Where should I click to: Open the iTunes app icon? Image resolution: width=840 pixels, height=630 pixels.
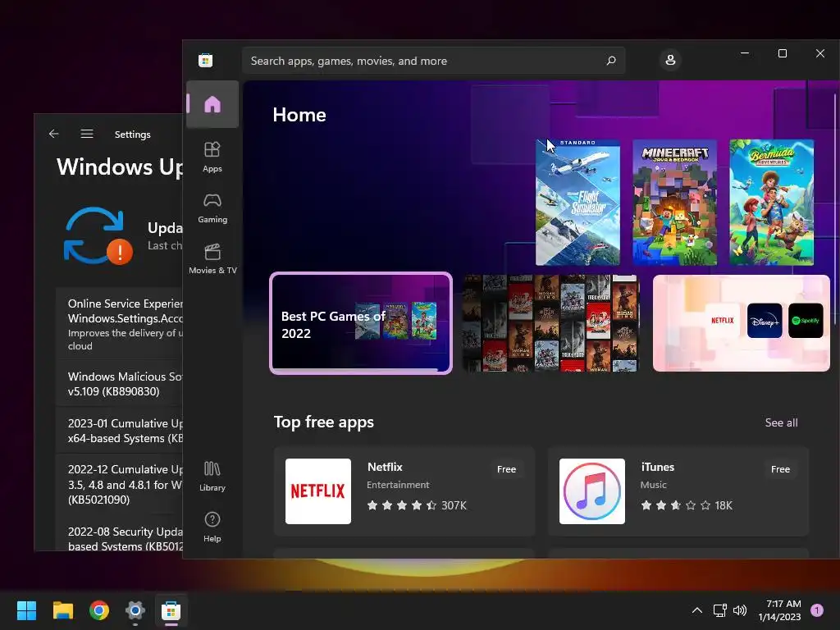click(592, 491)
